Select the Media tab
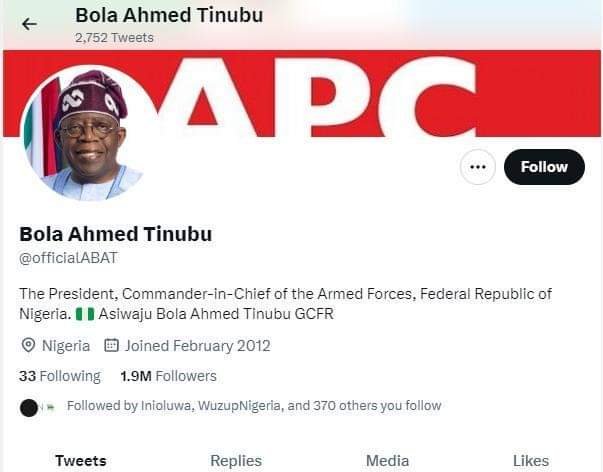Image resolution: width=603 pixels, height=472 pixels. [387, 461]
